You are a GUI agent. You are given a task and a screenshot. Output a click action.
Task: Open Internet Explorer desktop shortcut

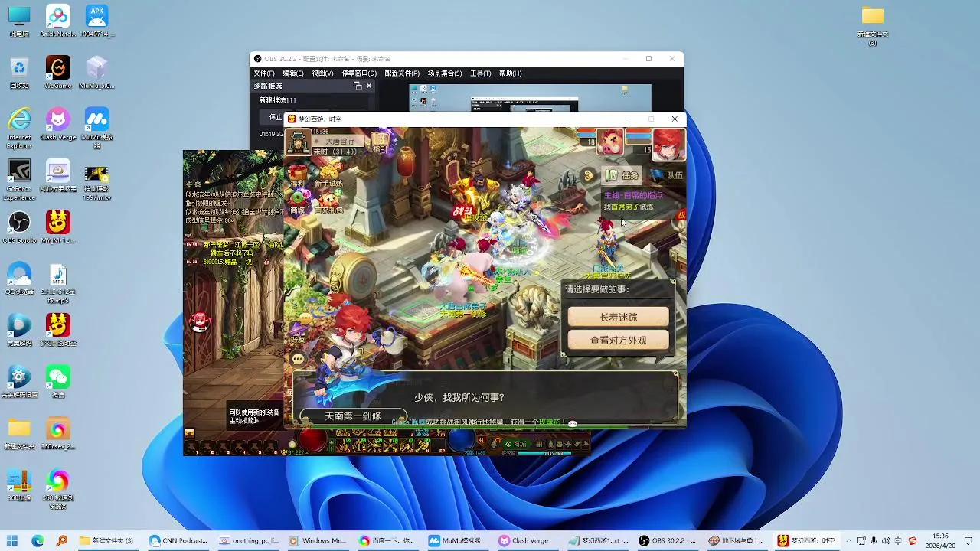point(19,128)
